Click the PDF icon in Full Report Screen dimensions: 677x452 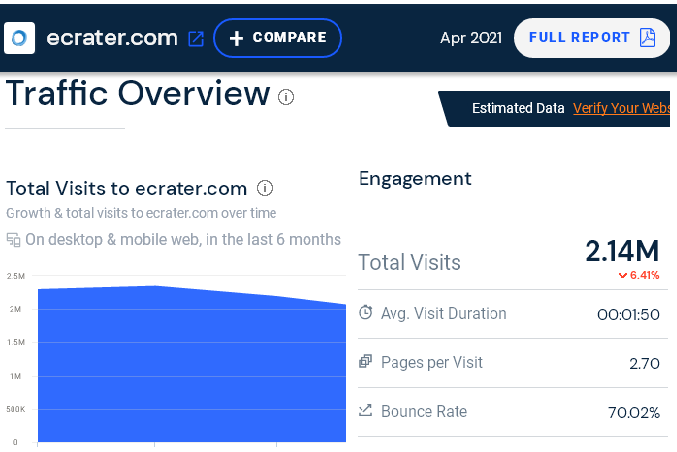647,38
